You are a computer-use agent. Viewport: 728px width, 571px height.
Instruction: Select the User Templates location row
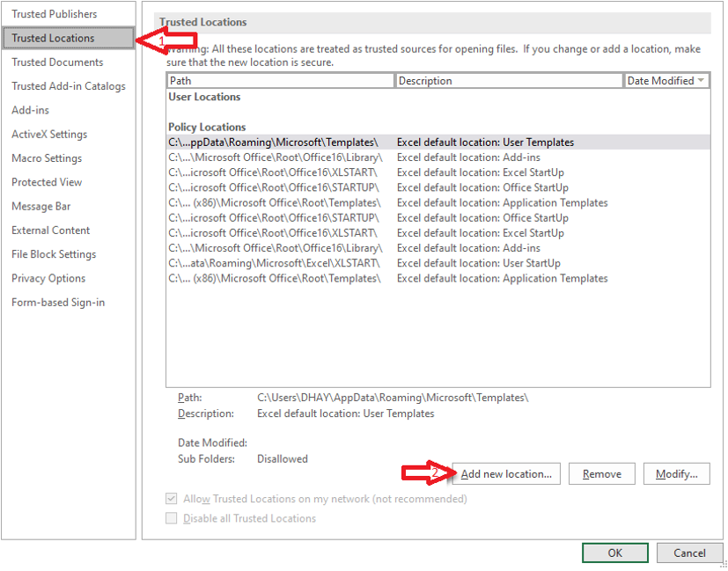point(370,143)
